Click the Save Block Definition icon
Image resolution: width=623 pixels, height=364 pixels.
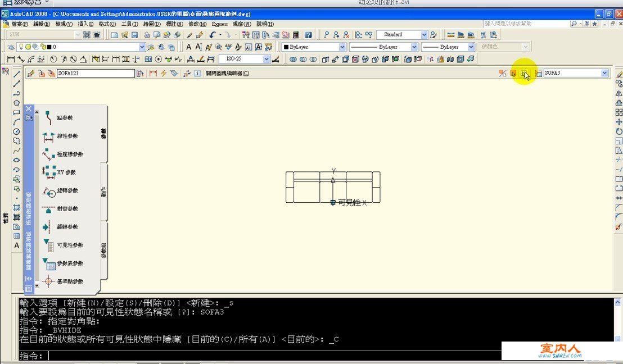pyautogui.click(x=41, y=74)
